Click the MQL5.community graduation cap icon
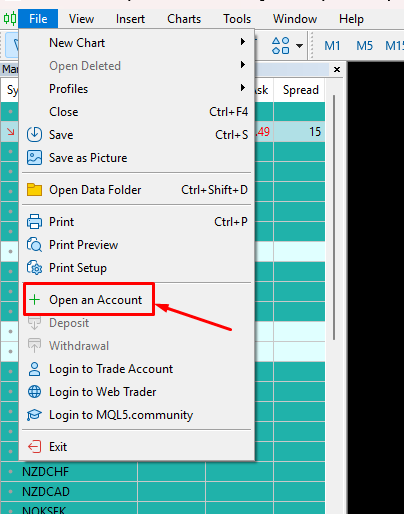 34,415
